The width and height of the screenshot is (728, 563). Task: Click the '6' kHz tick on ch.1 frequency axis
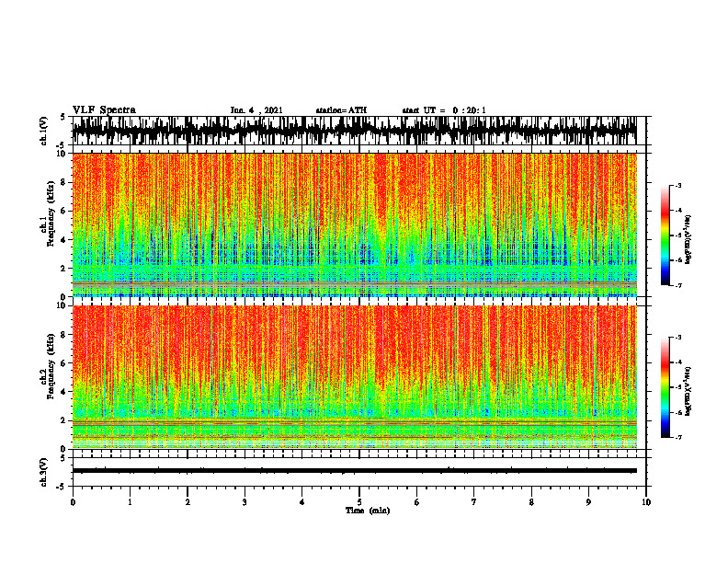pyautogui.click(x=64, y=211)
